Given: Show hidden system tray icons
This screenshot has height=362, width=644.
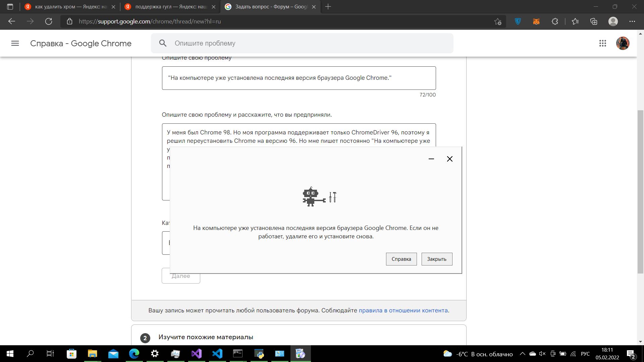Looking at the screenshot, I should pyautogui.click(x=522, y=354).
